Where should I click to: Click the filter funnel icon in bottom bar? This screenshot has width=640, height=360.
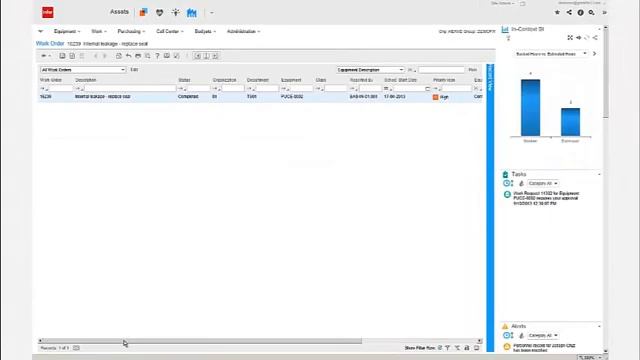point(448,348)
